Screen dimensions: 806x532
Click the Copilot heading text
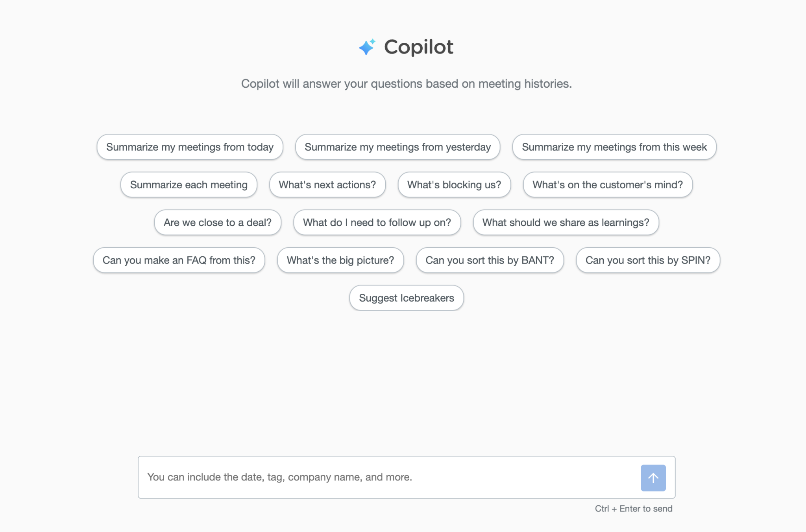(418, 47)
